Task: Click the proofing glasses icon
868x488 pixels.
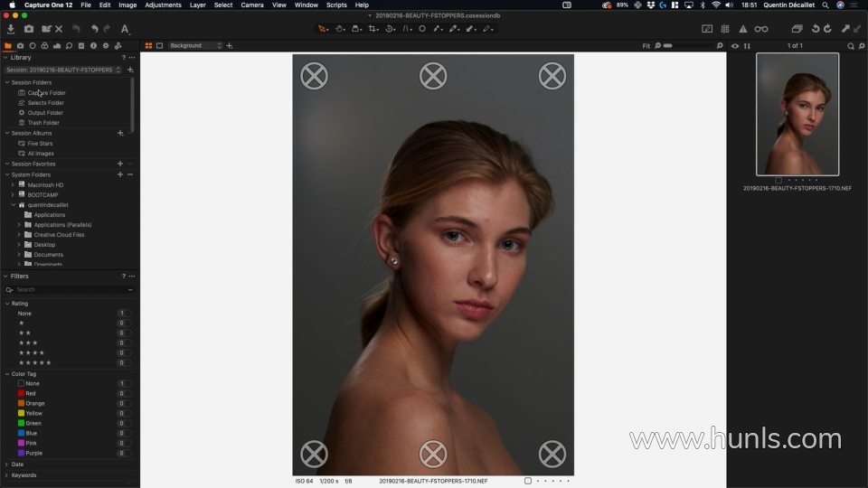Action: pyautogui.click(x=761, y=29)
